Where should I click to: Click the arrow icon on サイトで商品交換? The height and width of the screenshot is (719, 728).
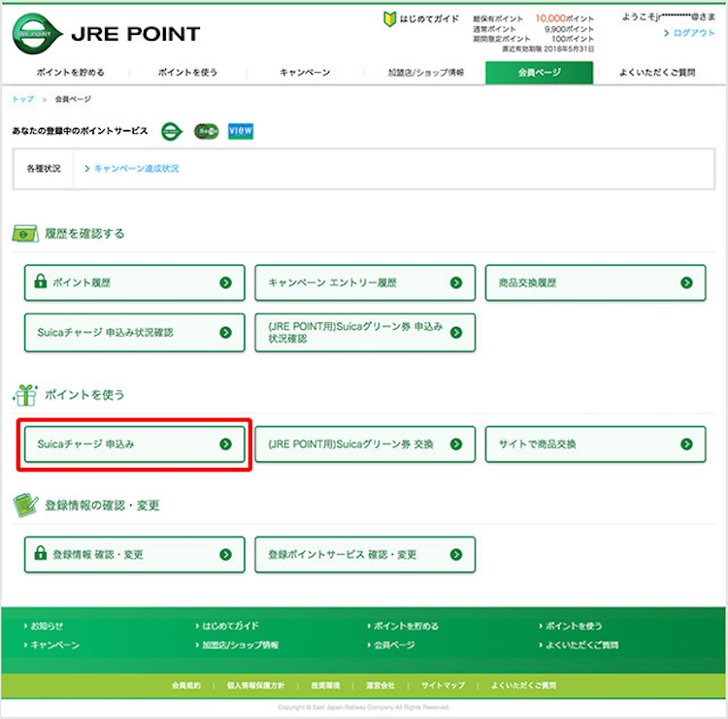click(x=686, y=443)
